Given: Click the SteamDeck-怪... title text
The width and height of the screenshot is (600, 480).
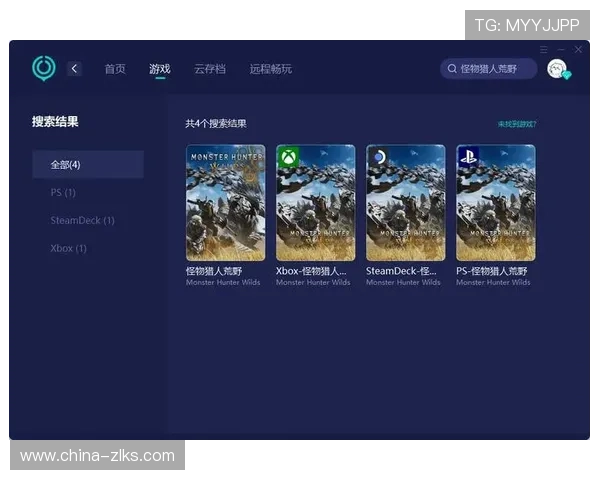Looking at the screenshot, I should 401,271.
